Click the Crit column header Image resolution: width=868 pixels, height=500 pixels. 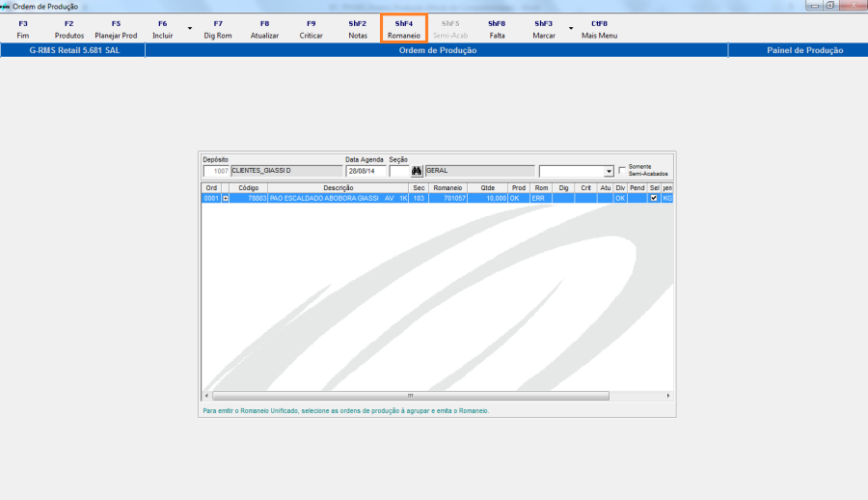pyautogui.click(x=585, y=188)
